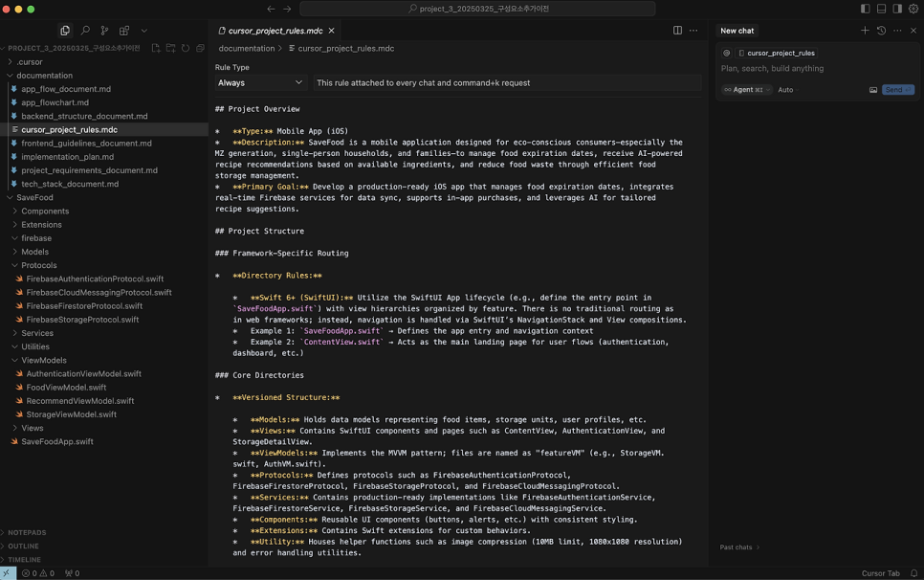Collapse all folders in the explorer
The height and width of the screenshot is (580, 924).
(200, 48)
